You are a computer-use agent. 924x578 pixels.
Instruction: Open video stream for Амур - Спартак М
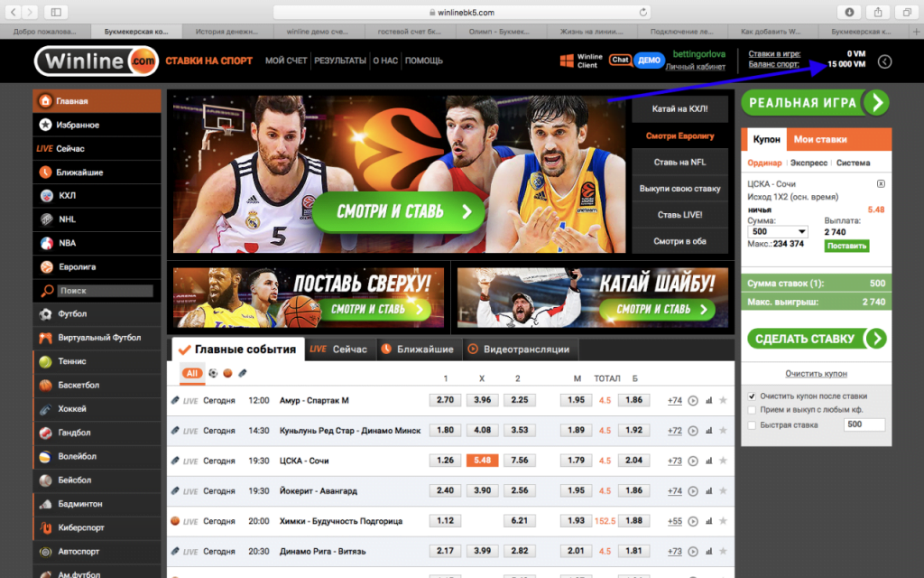click(x=693, y=400)
